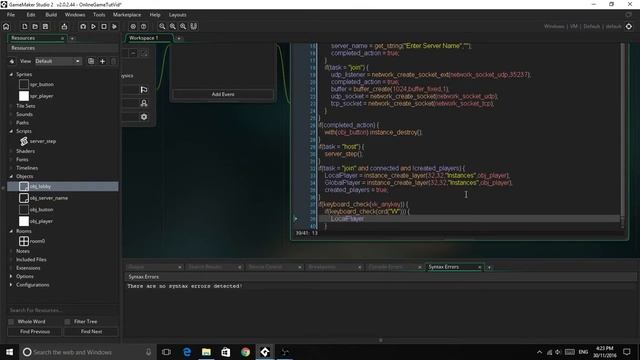This screenshot has height=360, width=640.
Task: Click the Add Event button
Action: [x=223, y=94]
